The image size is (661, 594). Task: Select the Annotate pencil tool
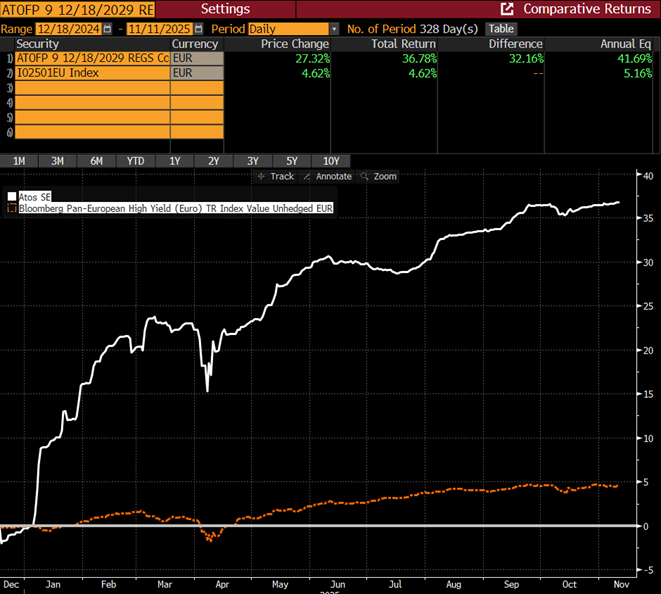pos(330,176)
